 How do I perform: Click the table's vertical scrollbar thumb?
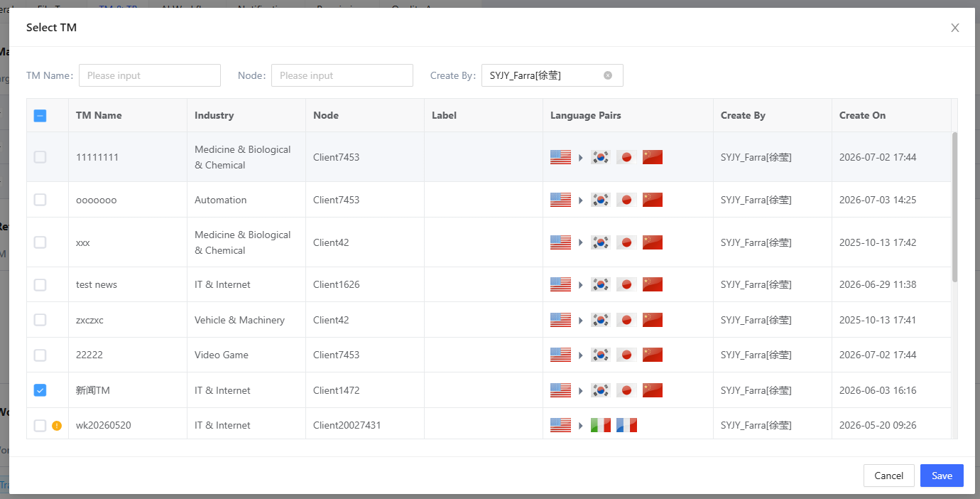point(954,207)
